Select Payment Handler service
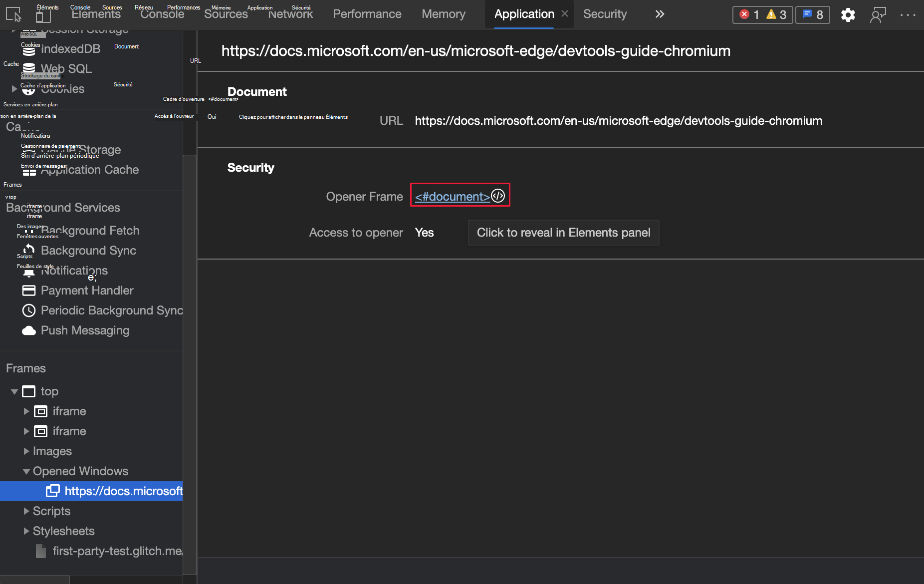The height and width of the screenshot is (584, 924). [87, 291]
